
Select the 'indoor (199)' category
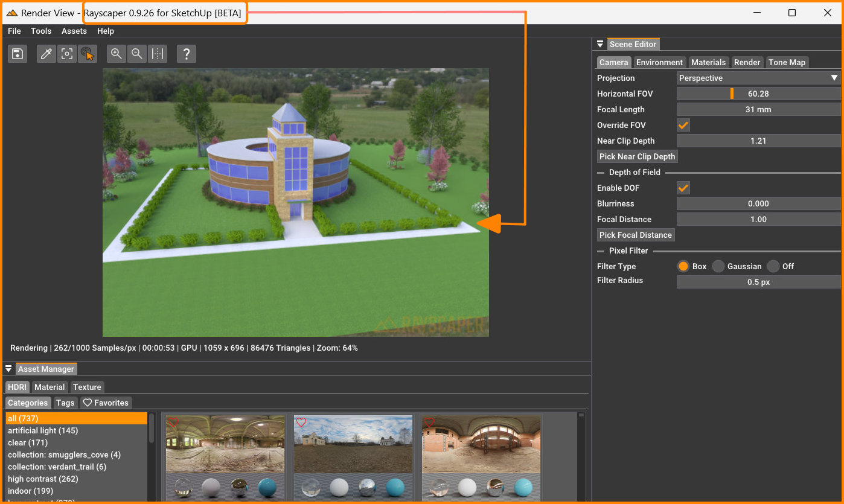click(x=76, y=491)
